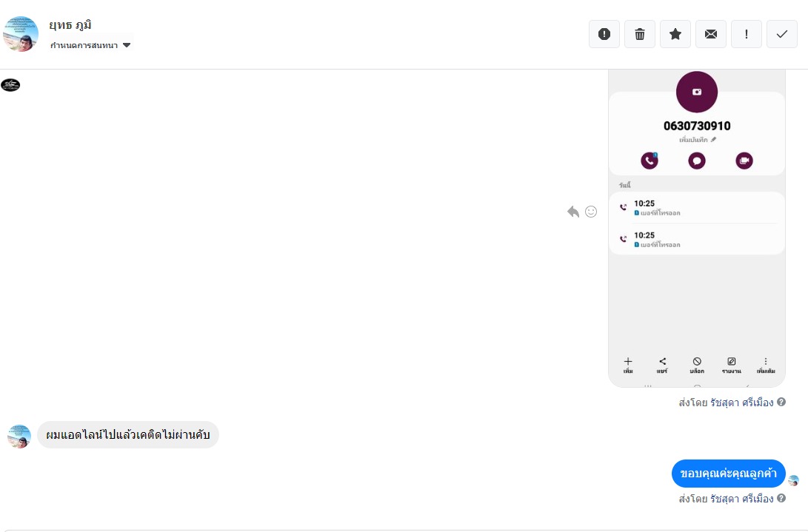Click help icon below the phone screenshot
The image size is (808, 532).
[x=781, y=403]
